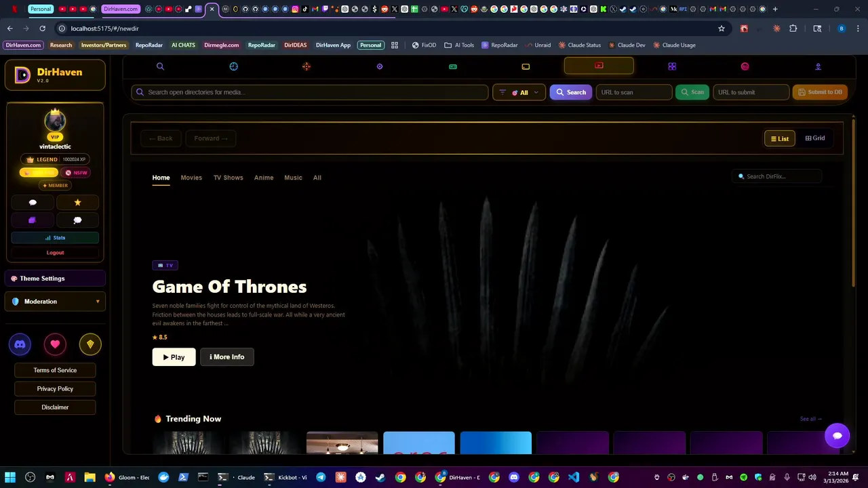Open the AI Tools bookmarks folder
Viewport: 868px width, 488px height.
[459, 45]
